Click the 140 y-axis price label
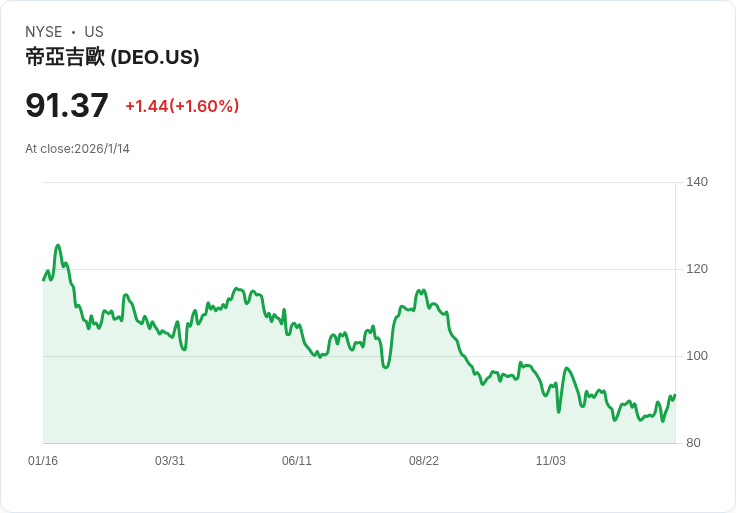Screen dimensions: 736x513 point(697,182)
